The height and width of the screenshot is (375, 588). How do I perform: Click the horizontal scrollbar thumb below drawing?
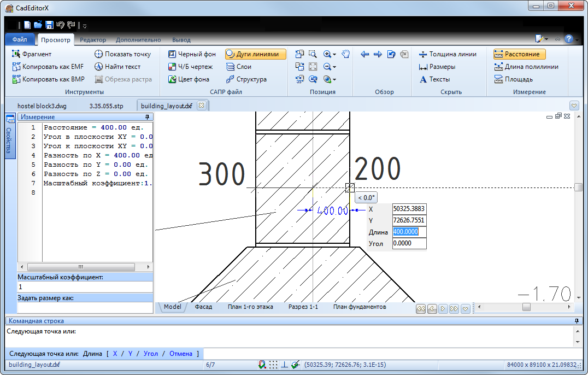(526, 308)
